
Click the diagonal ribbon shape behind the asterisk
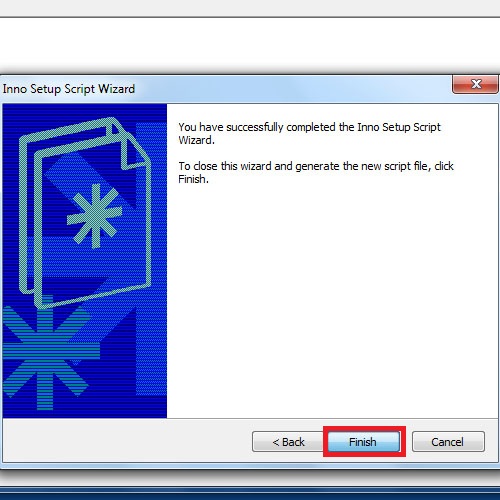(90, 180)
